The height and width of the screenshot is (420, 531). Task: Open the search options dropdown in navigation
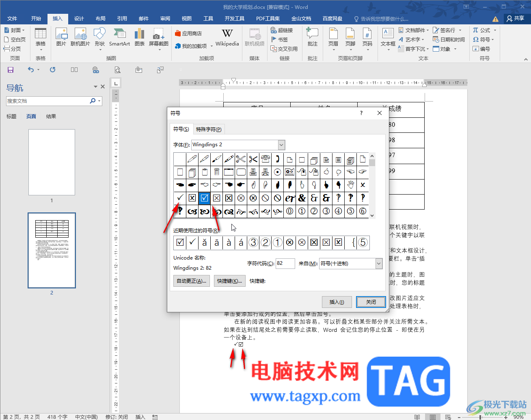[99, 101]
